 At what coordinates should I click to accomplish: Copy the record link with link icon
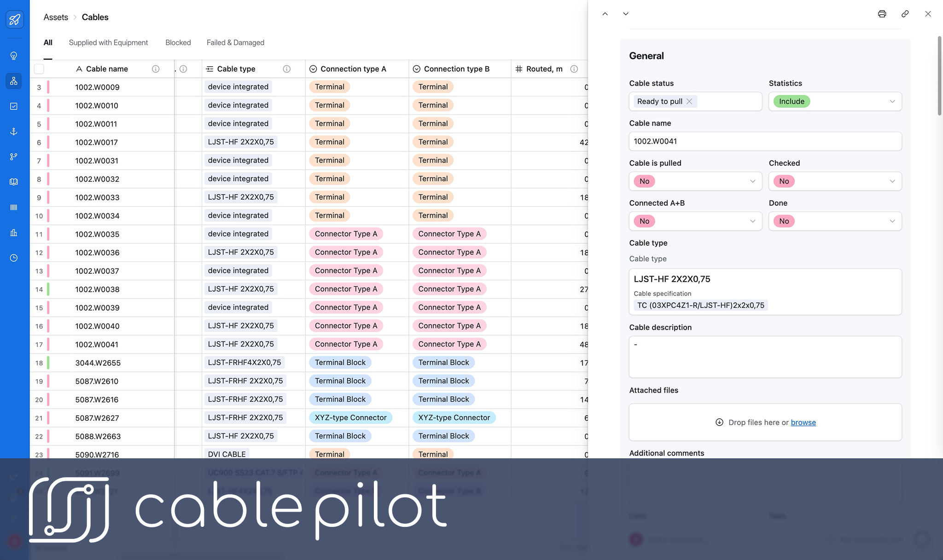point(905,14)
